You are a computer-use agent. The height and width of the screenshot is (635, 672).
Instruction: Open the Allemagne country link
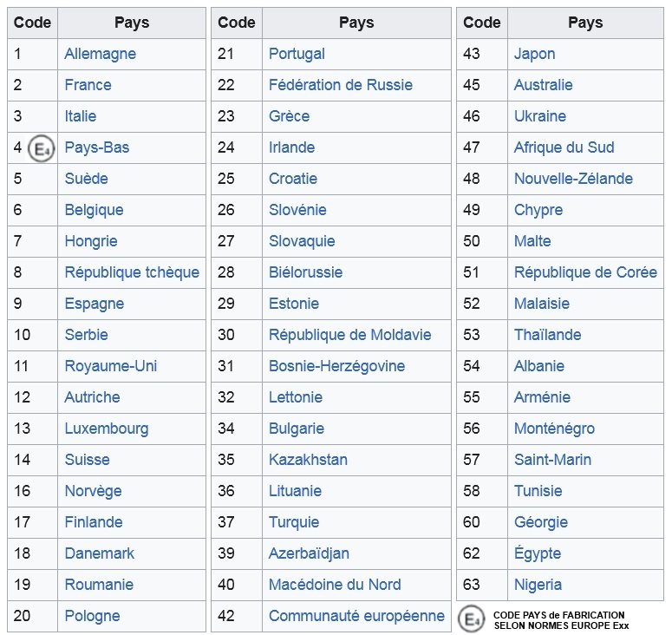click(x=101, y=54)
